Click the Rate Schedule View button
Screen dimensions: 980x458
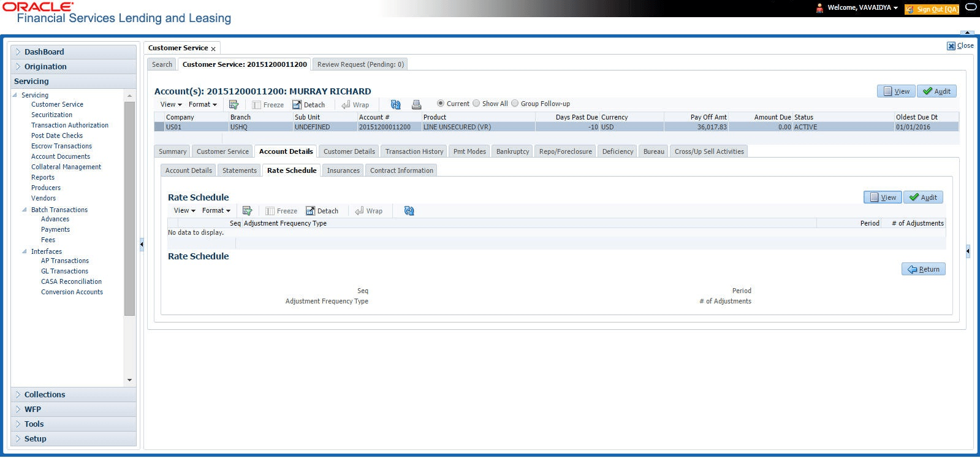(883, 197)
